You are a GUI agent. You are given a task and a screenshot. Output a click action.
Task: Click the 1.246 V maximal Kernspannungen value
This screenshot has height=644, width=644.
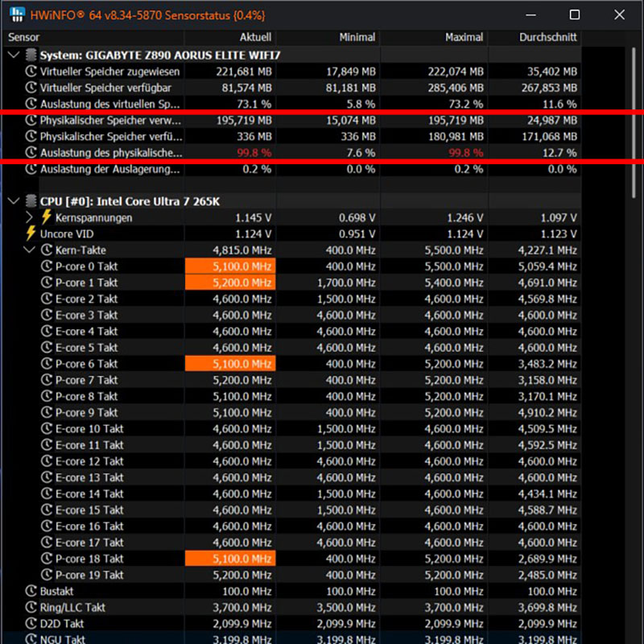[x=464, y=217]
